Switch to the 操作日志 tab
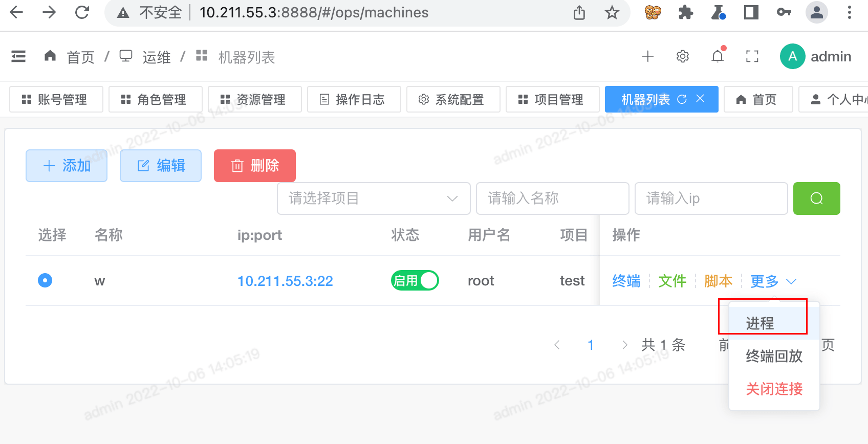868x444 pixels. click(x=354, y=99)
